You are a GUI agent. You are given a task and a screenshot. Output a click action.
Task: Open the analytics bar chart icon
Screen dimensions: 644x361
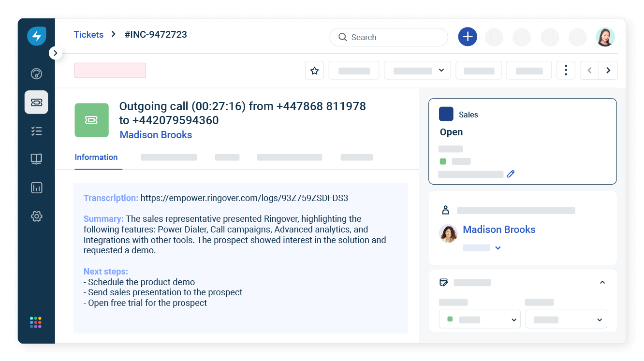tap(36, 188)
